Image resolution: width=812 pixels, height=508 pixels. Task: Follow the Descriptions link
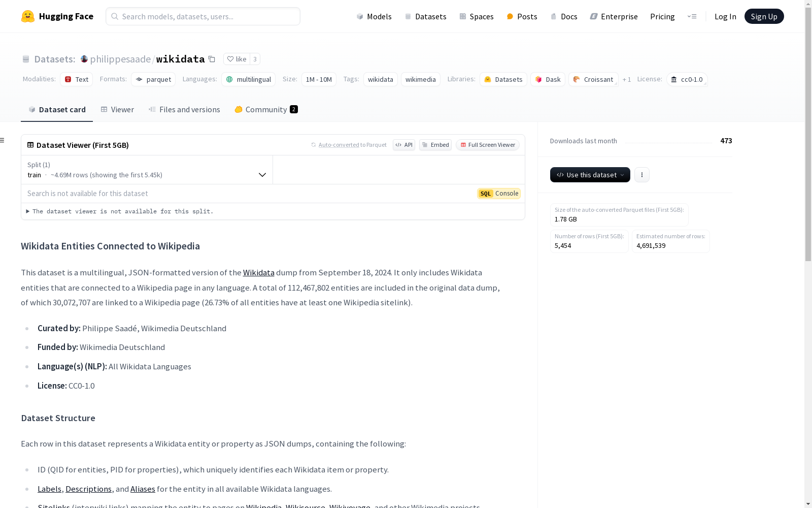(88, 489)
